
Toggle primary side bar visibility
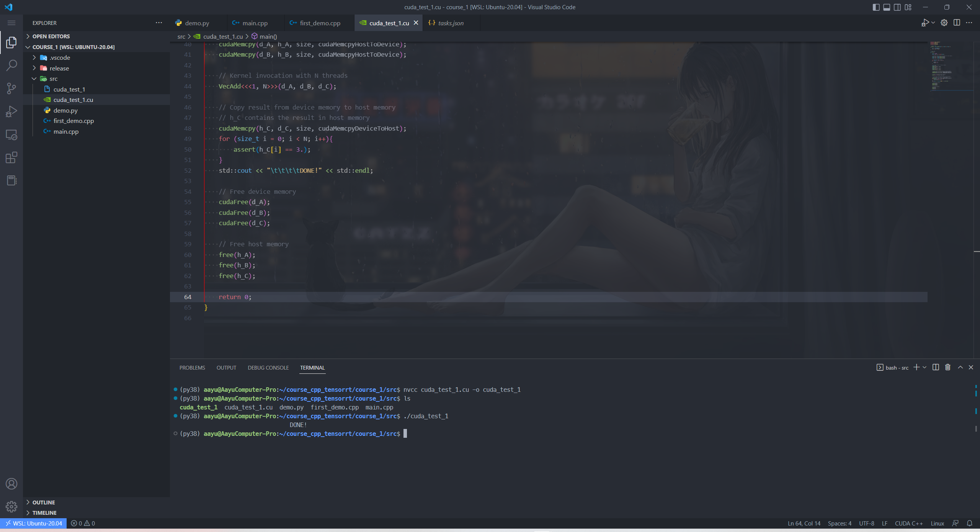(876, 7)
